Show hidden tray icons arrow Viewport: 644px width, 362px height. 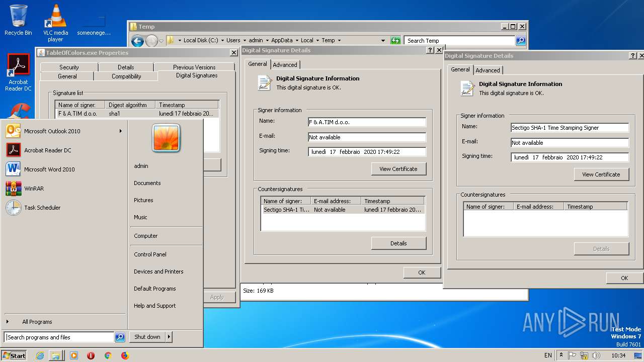pyautogui.click(x=561, y=355)
